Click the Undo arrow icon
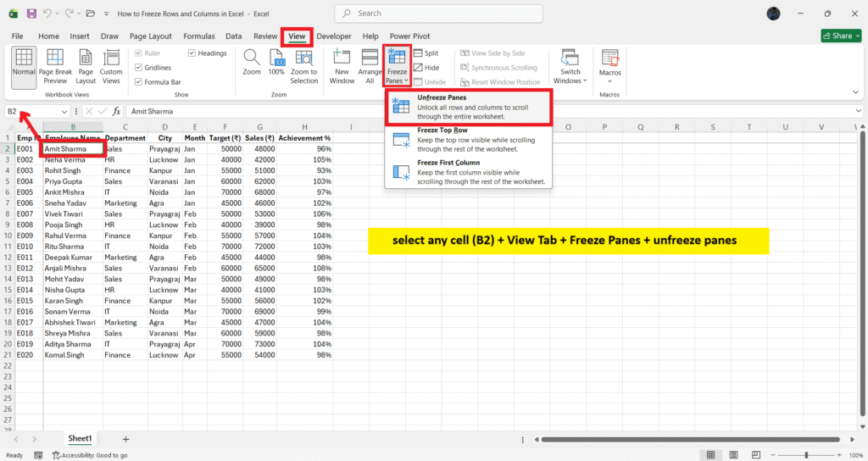Viewport: 868px width, 461px height. pos(47,14)
